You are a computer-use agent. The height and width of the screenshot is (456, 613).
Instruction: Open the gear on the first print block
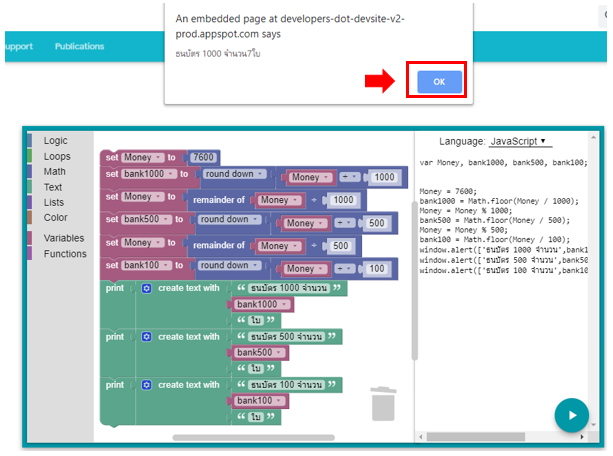click(147, 289)
